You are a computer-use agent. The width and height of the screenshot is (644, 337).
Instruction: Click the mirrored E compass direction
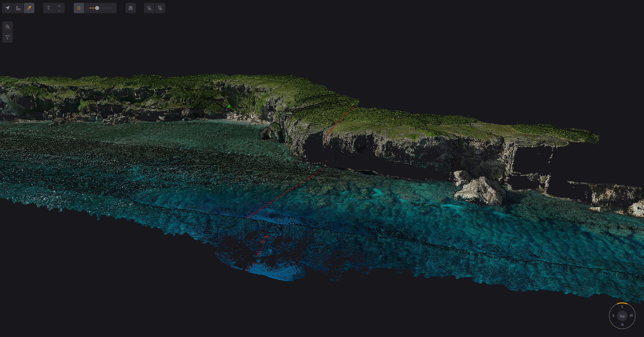613,316
